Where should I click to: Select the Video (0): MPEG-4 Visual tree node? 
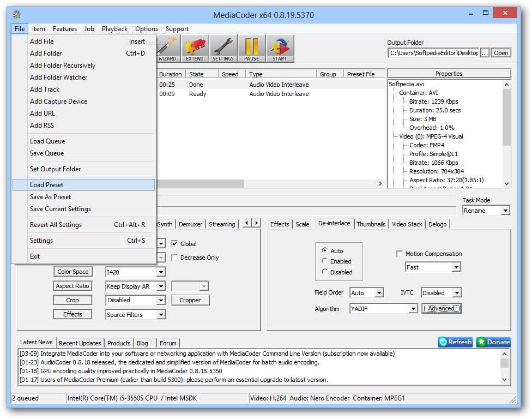coord(431,136)
